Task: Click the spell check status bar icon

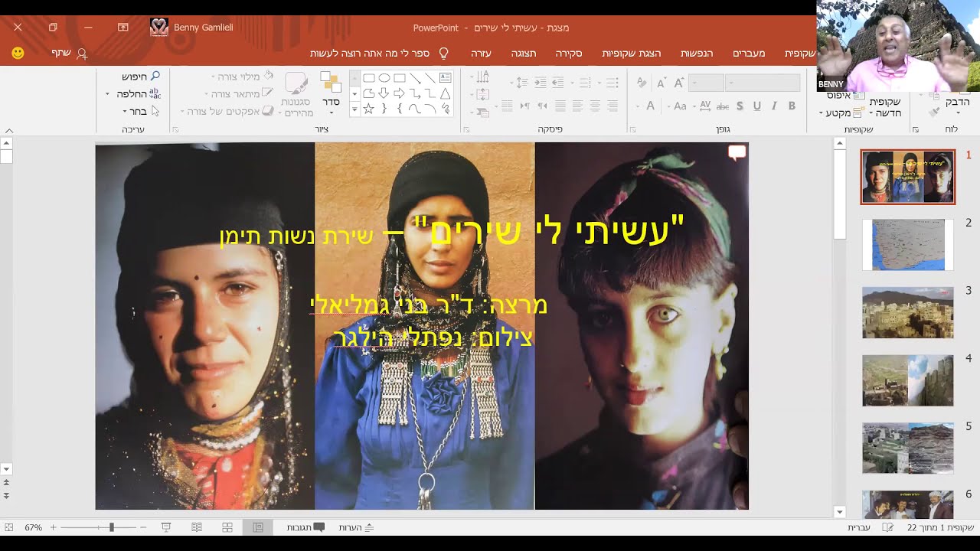Action: [888, 527]
